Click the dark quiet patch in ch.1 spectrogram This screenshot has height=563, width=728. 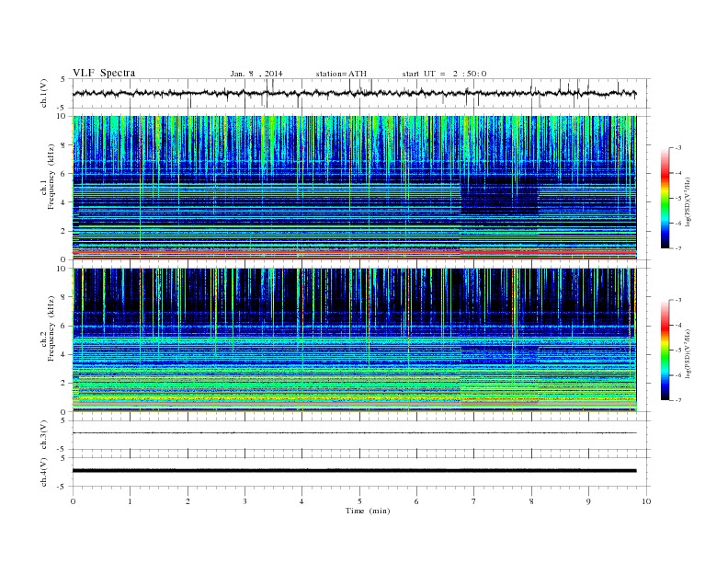click(x=499, y=195)
